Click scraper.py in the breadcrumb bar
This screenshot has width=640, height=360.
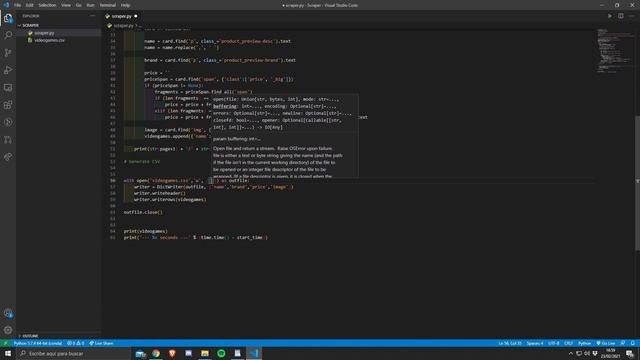click(x=123, y=26)
